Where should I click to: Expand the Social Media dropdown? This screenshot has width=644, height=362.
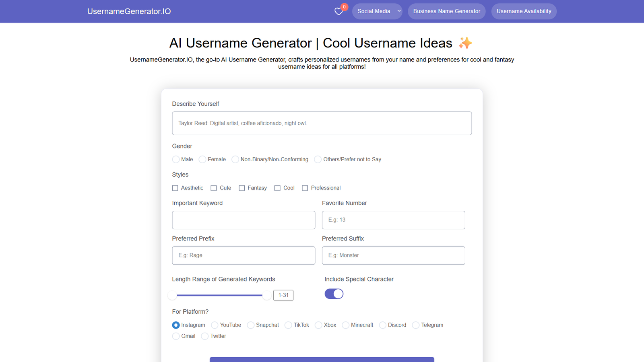[377, 11]
